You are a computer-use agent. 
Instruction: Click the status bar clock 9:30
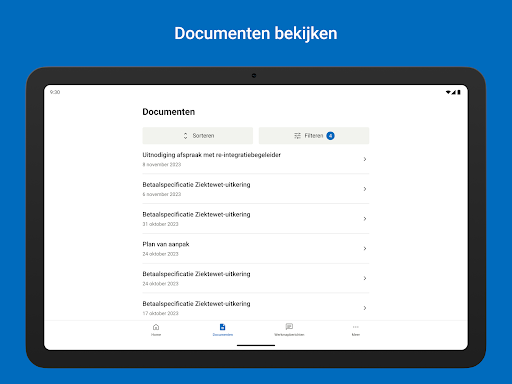pos(55,92)
